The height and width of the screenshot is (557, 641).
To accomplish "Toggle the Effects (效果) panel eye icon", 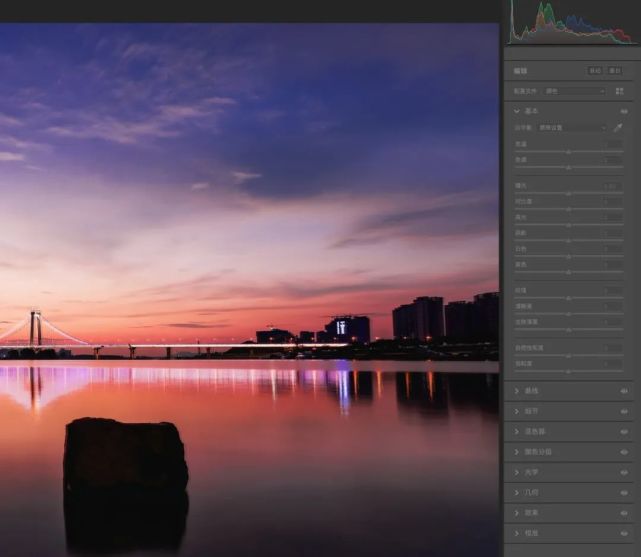I will click(624, 513).
